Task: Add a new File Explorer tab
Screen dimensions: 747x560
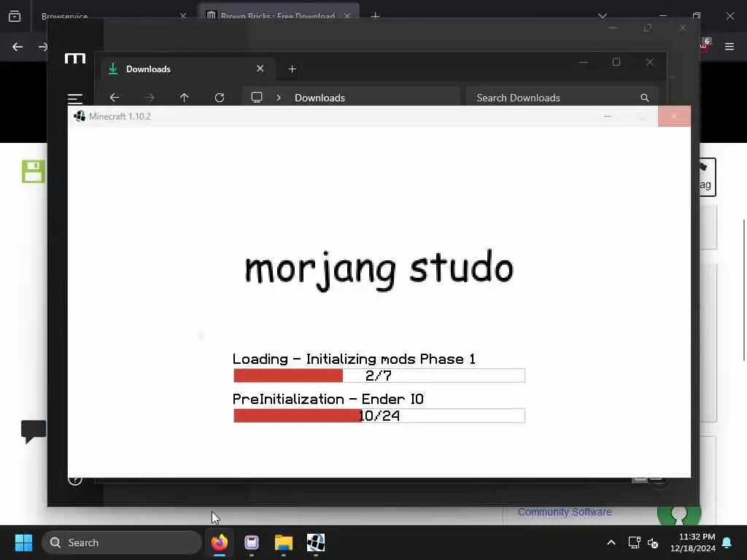Action: 292,69
